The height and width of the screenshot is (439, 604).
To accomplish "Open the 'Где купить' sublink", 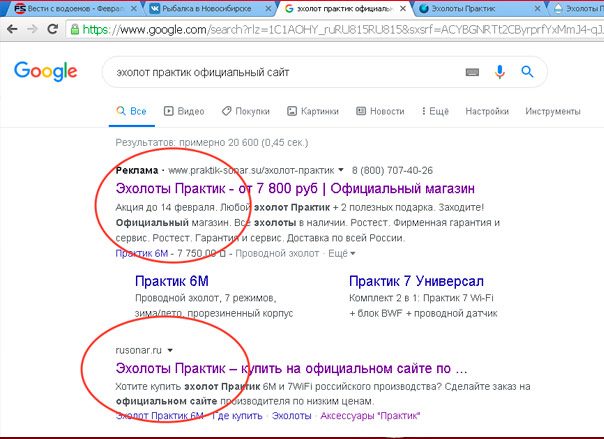I will click(x=237, y=416).
